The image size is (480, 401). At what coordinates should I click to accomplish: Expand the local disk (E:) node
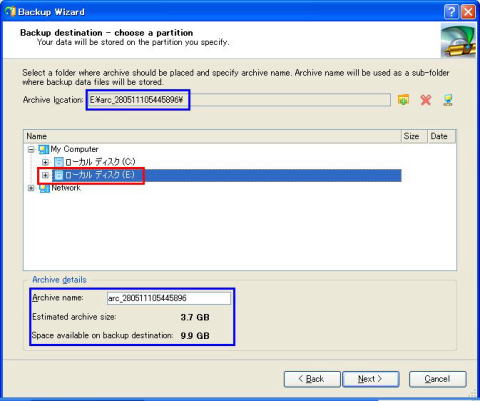(45, 175)
